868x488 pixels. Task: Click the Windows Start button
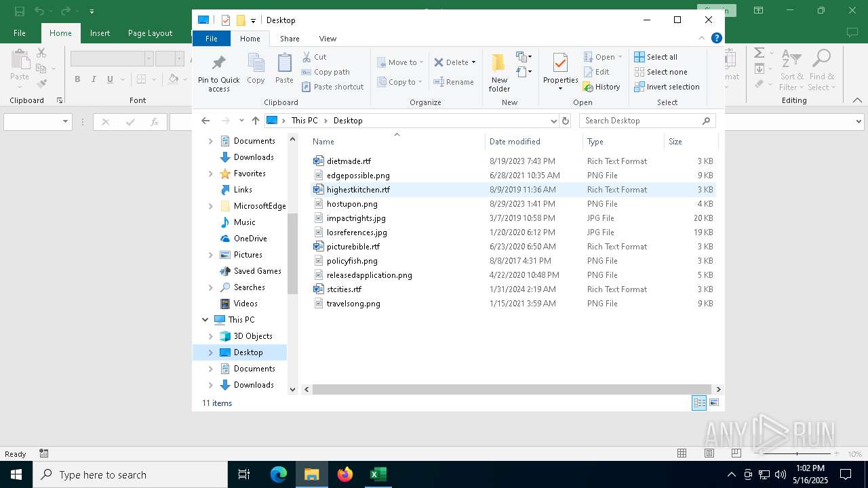[16, 474]
